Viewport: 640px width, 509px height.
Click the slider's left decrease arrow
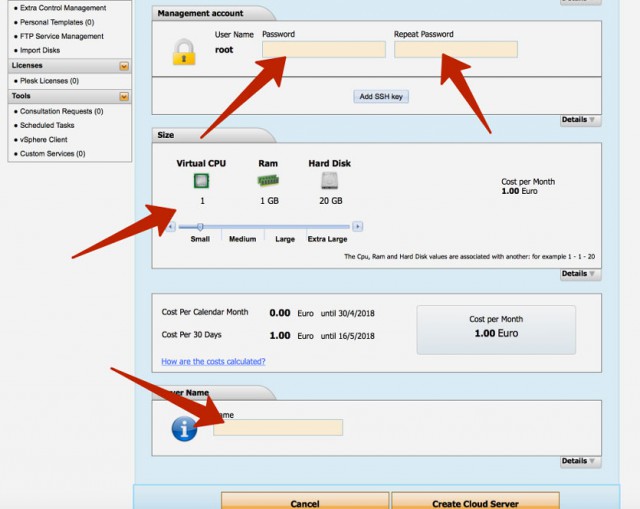(171, 227)
